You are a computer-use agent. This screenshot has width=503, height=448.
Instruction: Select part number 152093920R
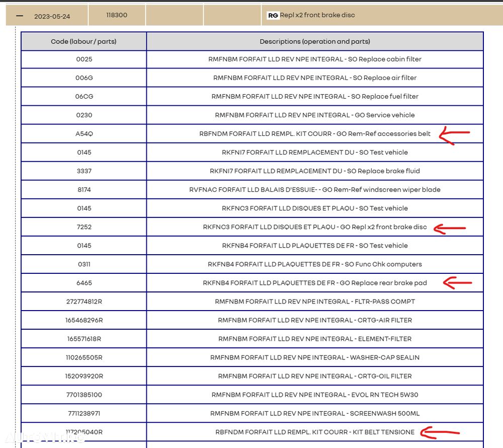click(x=84, y=376)
